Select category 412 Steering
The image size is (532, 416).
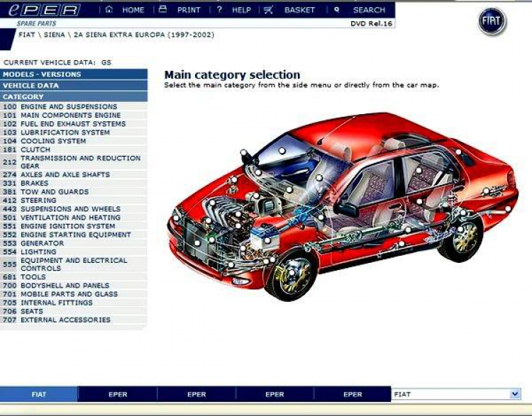74,201
